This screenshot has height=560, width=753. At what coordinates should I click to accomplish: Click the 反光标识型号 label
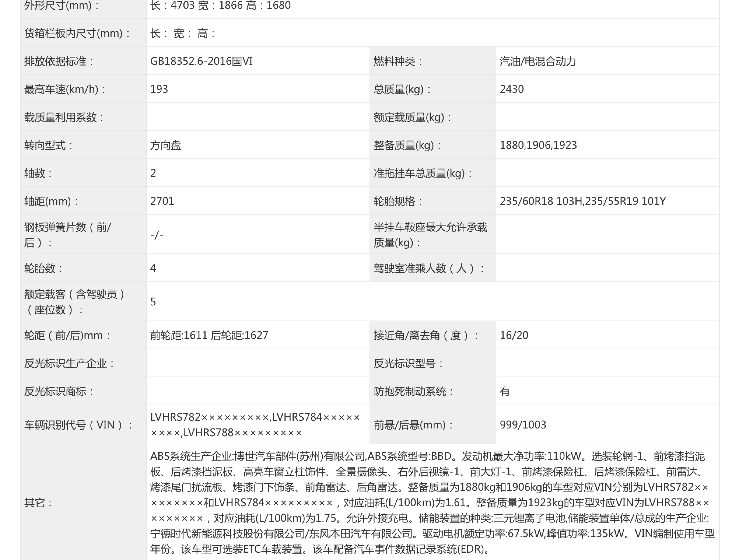tap(408, 363)
